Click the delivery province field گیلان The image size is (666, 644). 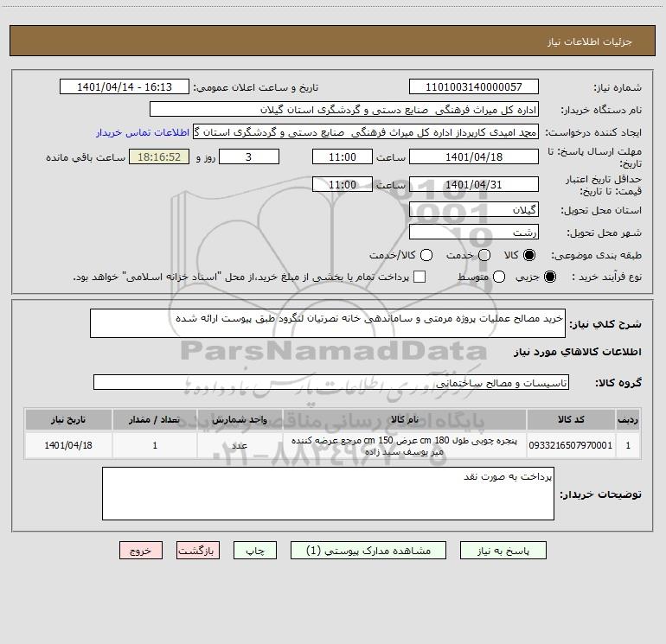tap(474, 210)
